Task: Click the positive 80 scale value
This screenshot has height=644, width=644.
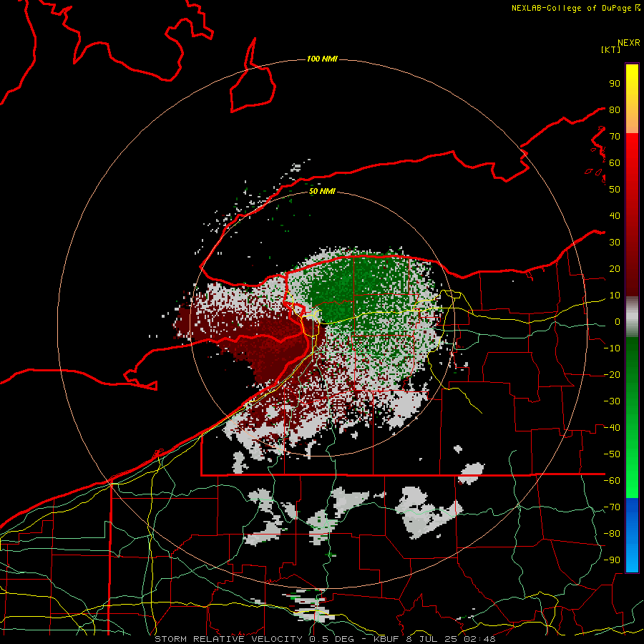Action: coord(615,110)
